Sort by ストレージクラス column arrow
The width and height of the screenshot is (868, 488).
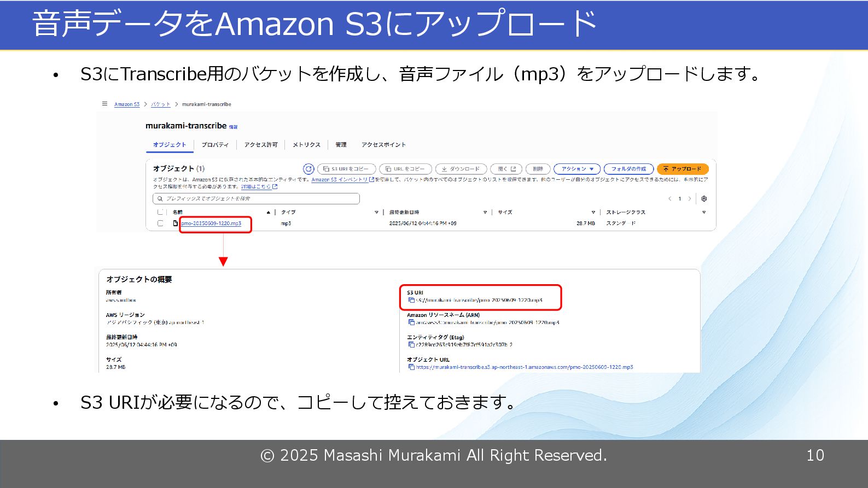(x=704, y=212)
